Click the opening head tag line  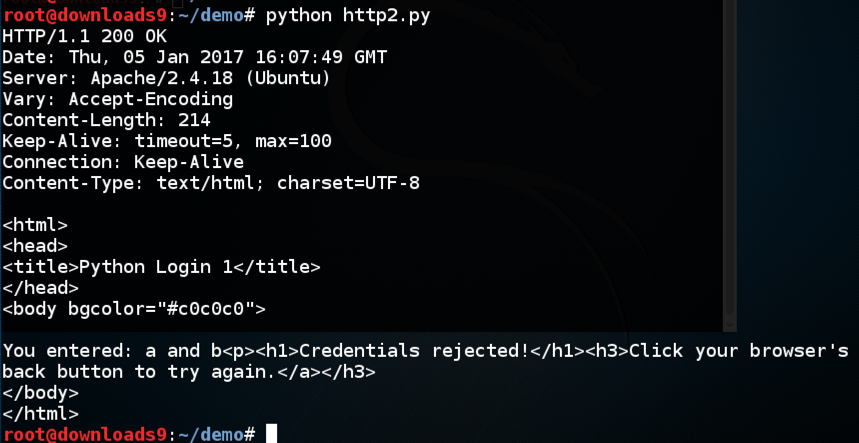tap(35, 246)
